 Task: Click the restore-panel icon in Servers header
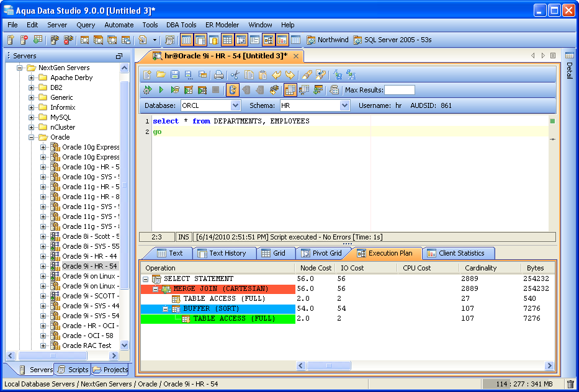tap(119, 56)
